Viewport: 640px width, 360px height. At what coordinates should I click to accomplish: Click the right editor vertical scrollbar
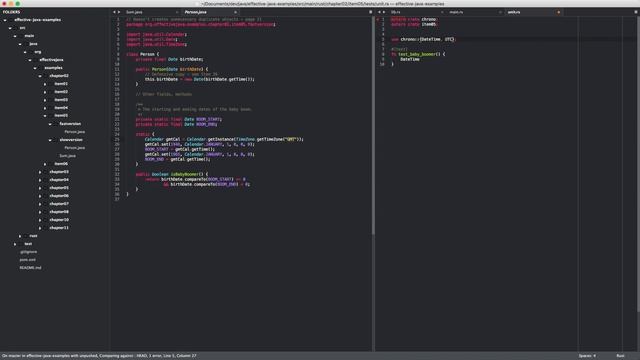638,164
